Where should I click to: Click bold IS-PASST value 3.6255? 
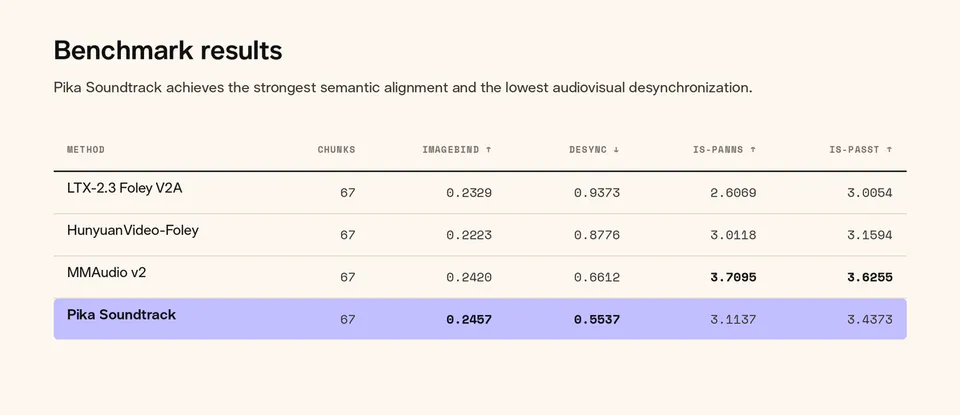pyautogui.click(x=870, y=277)
